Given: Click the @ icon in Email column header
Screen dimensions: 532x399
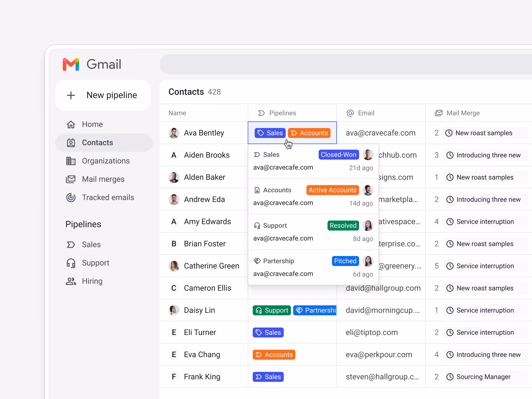Looking at the screenshot, I should (350, 113).
